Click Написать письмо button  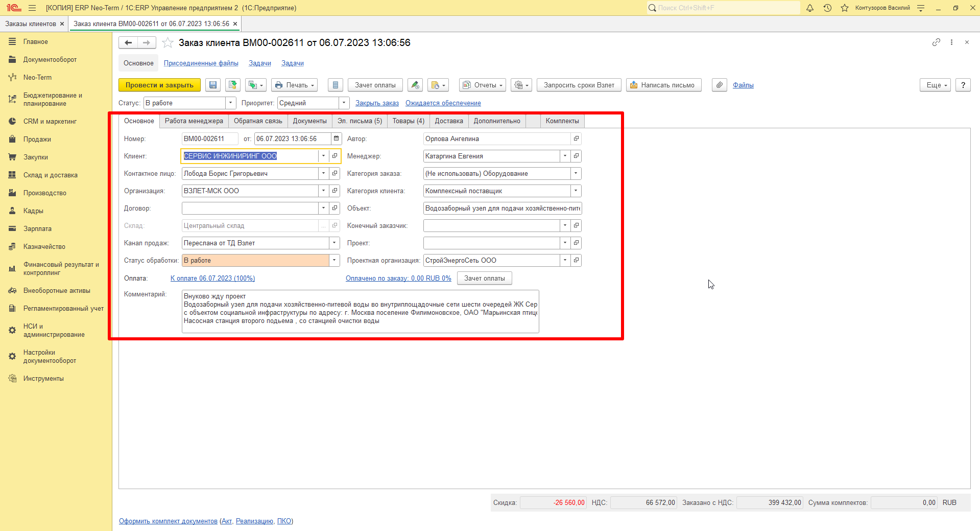click(663, 85)
